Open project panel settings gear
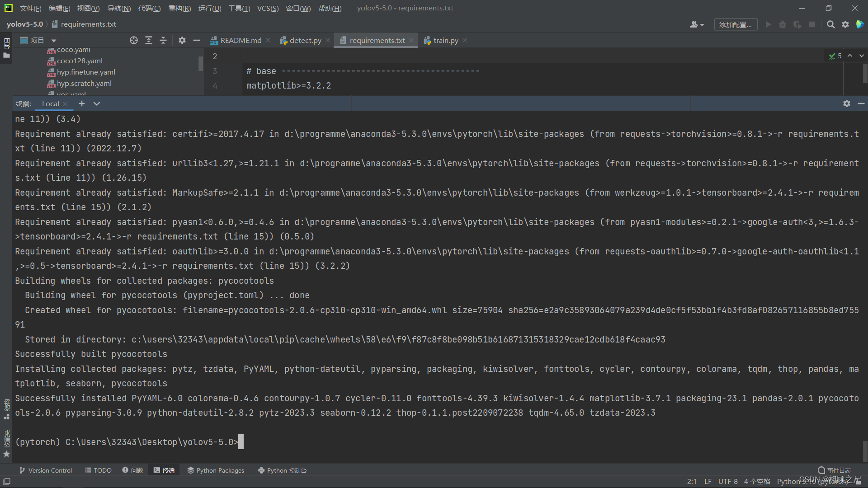Viewport: 868px width, 488px height. [182, 41]
